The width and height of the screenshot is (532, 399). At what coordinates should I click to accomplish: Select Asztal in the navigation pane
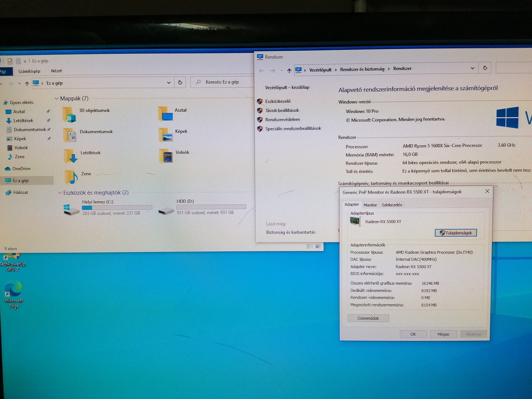[19, 112]
